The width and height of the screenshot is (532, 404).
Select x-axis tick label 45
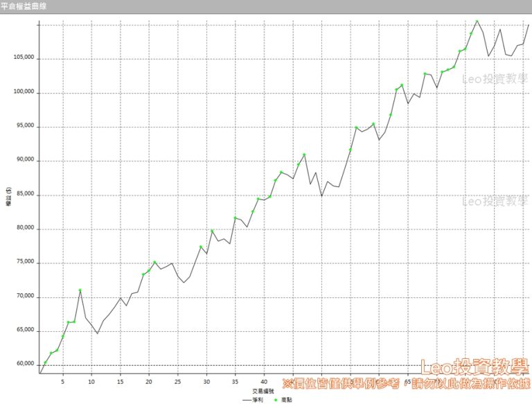292,382
